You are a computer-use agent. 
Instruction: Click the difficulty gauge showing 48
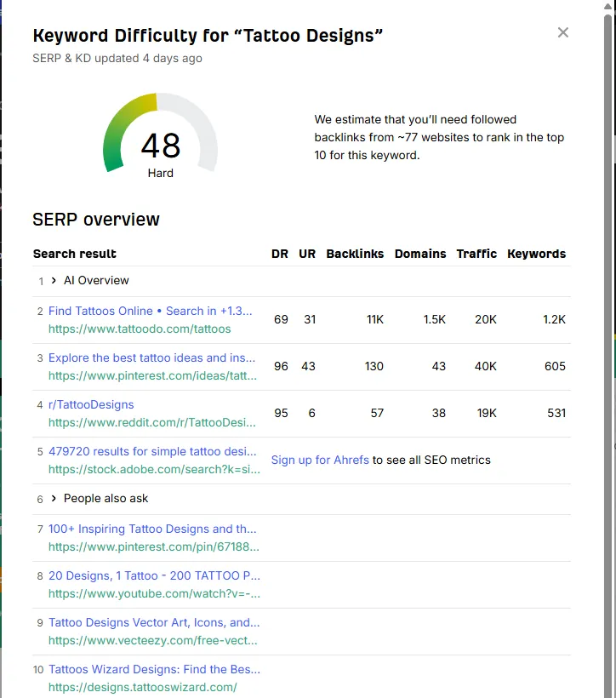[161, 134]
